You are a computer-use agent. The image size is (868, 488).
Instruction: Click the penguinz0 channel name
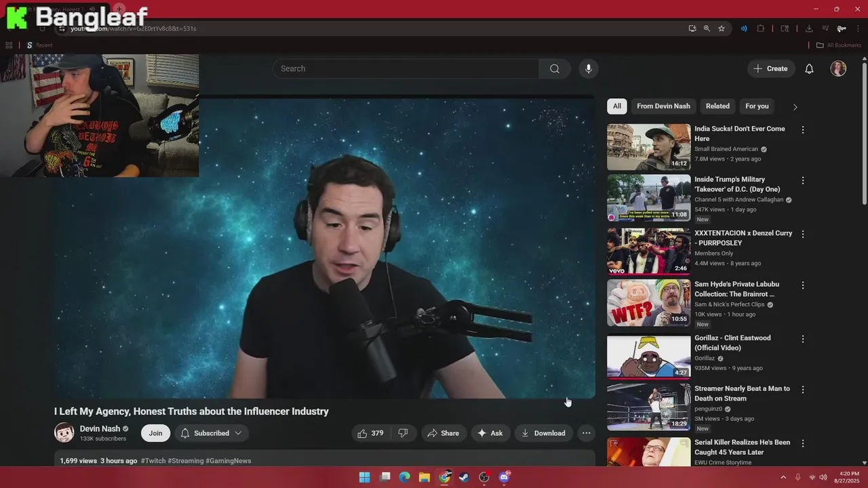pos(709,409)
